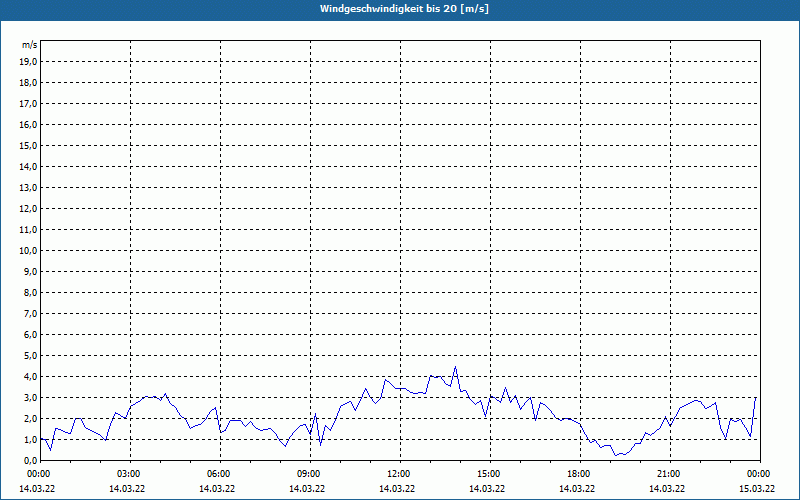Click the 13,0 y-axis label
This screenshot has height=500, width=800.
[x=29, y=188]
